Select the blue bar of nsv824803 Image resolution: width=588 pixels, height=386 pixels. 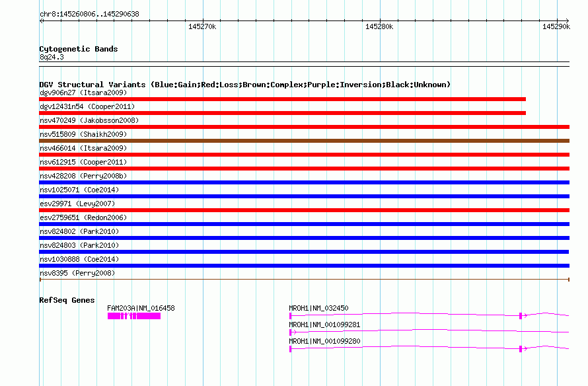[x=304, y=252]
